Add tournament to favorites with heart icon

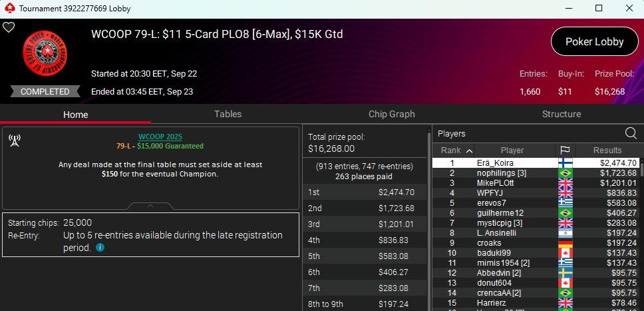[9, 27]
